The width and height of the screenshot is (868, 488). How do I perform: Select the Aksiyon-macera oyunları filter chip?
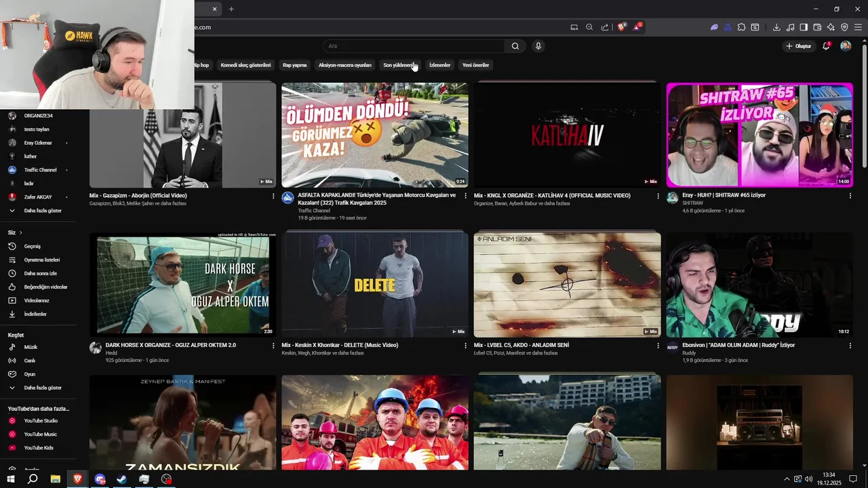(x=344, y=65)
